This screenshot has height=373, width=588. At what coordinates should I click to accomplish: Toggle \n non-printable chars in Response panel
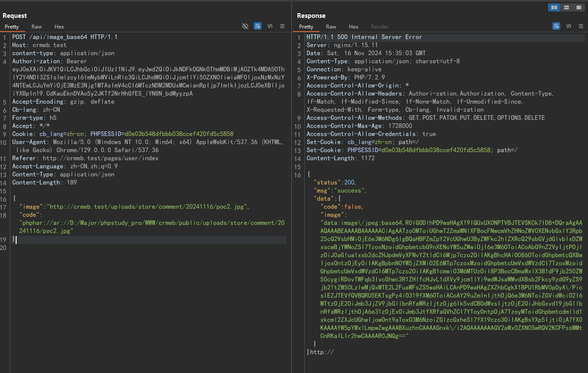(568, 26)
